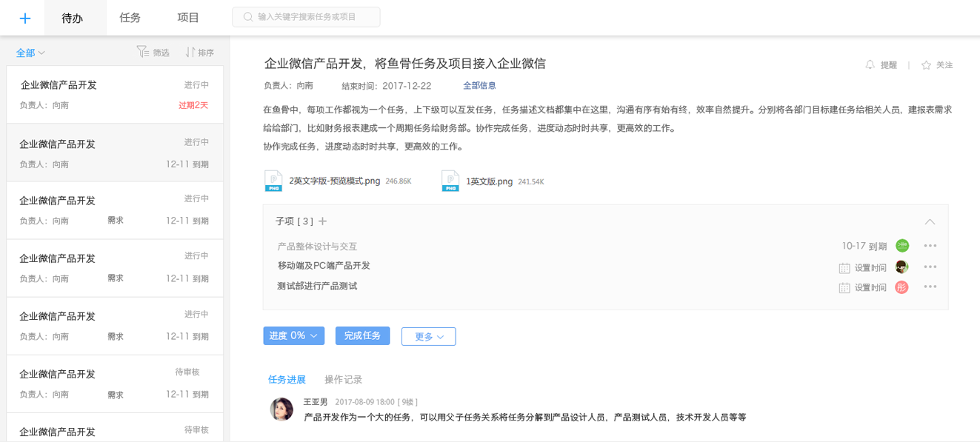Click the 移动端及PC端产品开发 sub-item
The width and height of the screenshot is (980, 442).
tap(324, 266)
